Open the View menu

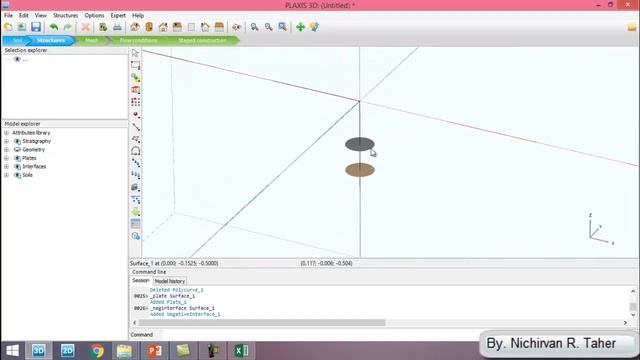pos(40,15)
